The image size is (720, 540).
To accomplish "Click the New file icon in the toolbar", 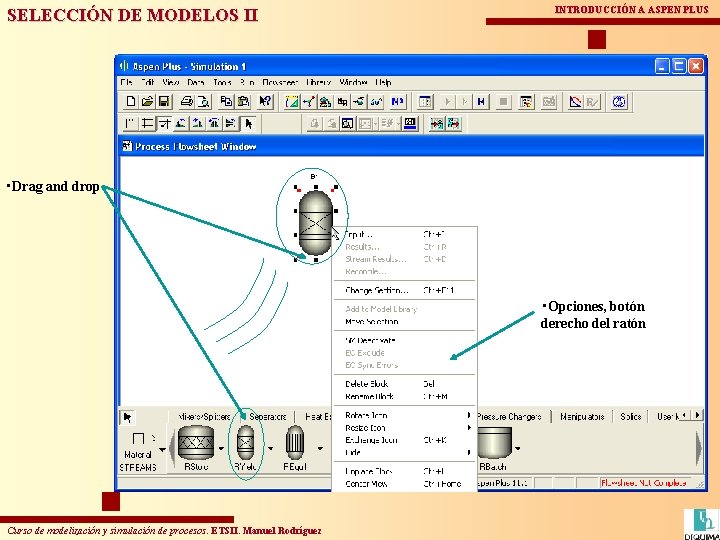I will [x=131, y=101].
